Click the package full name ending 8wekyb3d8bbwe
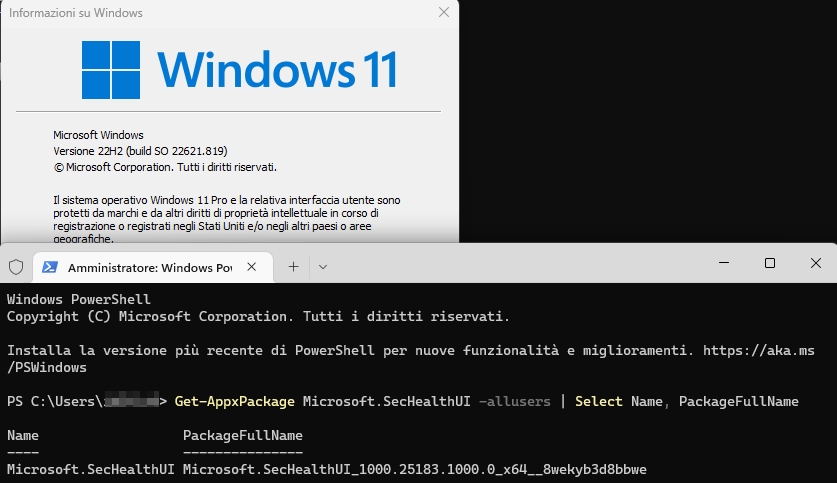The width and height of the screenshot is (837, 483). [415, 470]
